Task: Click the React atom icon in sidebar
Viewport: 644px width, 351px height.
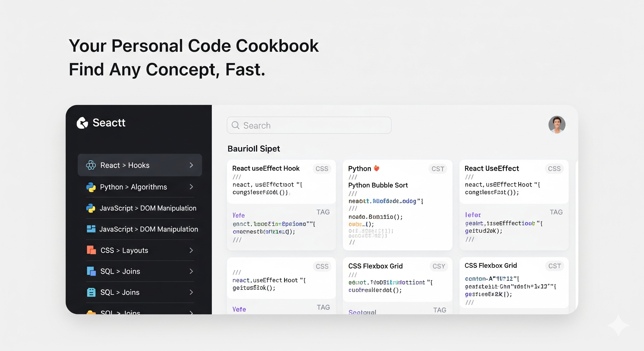Action: pyautogui.click(x=91, y=165)
